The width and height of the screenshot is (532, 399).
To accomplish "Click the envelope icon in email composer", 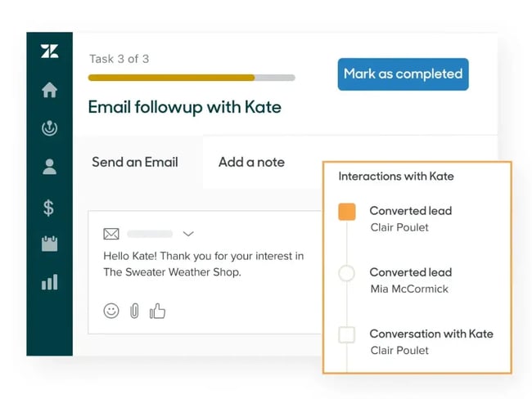I will pyautogui.click(x=111, y=234).
